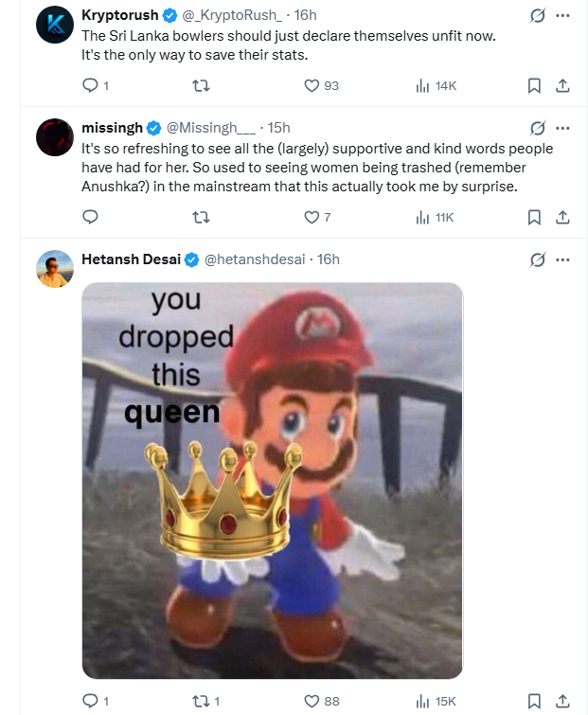Screen dimensions: 588x715
Task: Share missingh's tweet
Action: click(561, 217)
